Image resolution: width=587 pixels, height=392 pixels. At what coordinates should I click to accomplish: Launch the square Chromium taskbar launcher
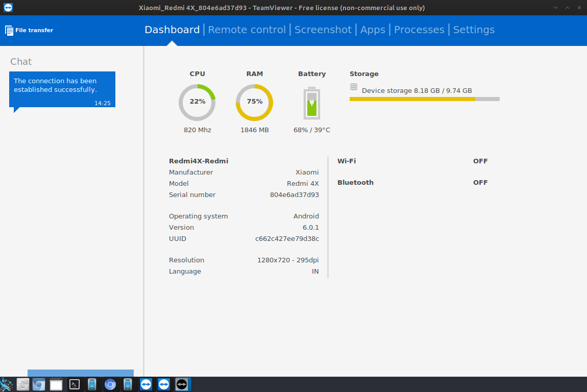tap(39, 384)
